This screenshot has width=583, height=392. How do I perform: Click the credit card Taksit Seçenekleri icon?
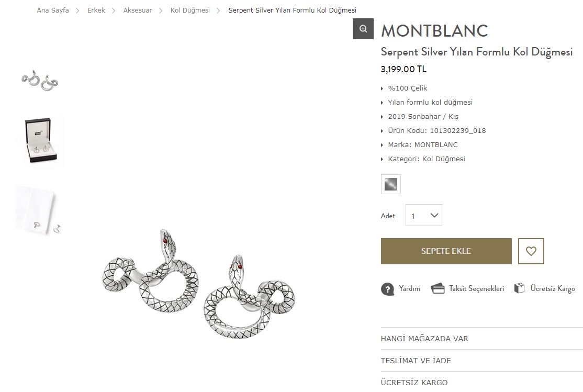tap(438, 288)
